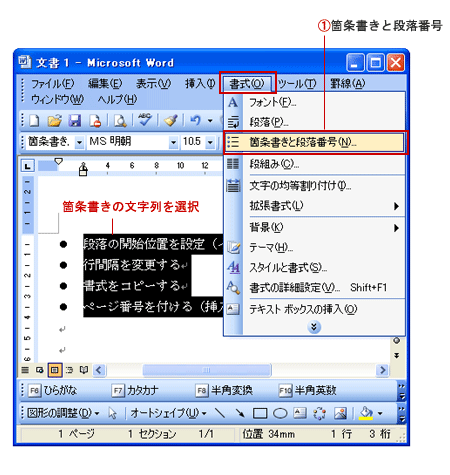The width and height of the screenshot is (450, 475).
Task: Select the Format Painter brush icon
Action: pos(171,121)
